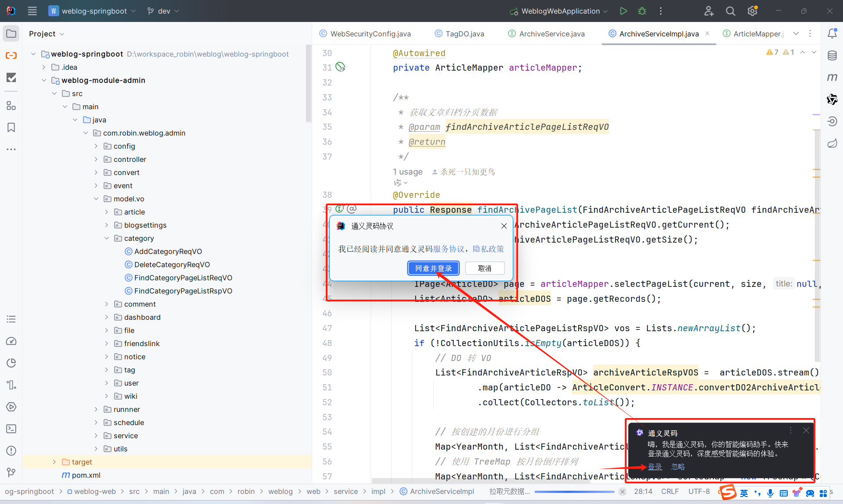Open the Project tool window folder icon
The image size is (843, 504).
click(x=11, y=34)
